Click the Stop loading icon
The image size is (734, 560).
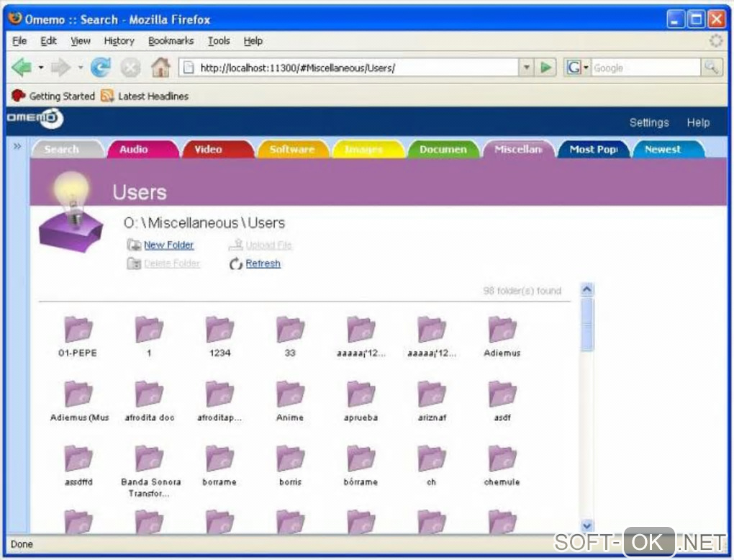point(130,68)
